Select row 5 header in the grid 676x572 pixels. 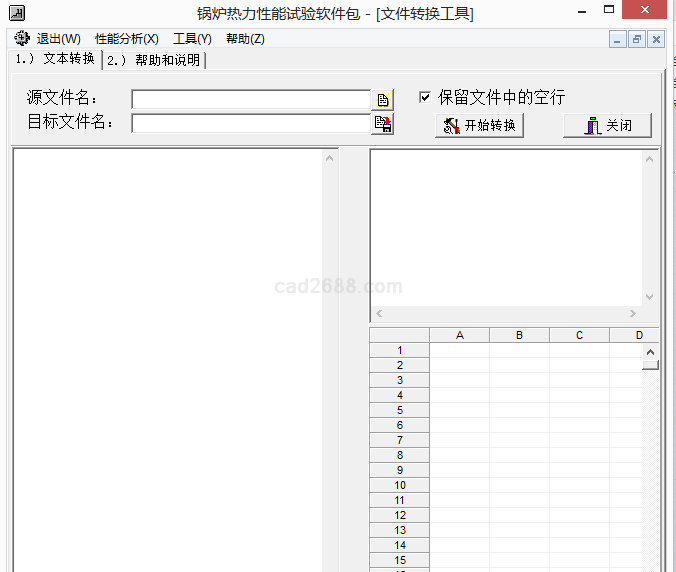(399, 410)
